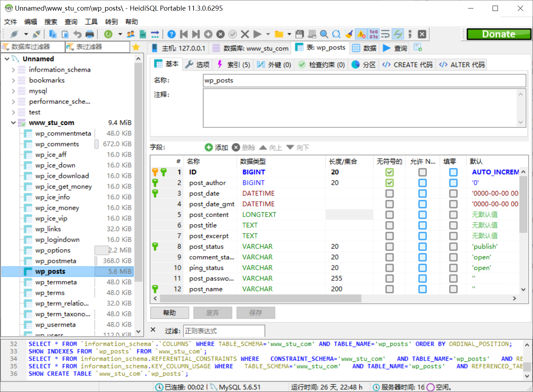Open the search magnifier icon

click(x=324, y=34)
